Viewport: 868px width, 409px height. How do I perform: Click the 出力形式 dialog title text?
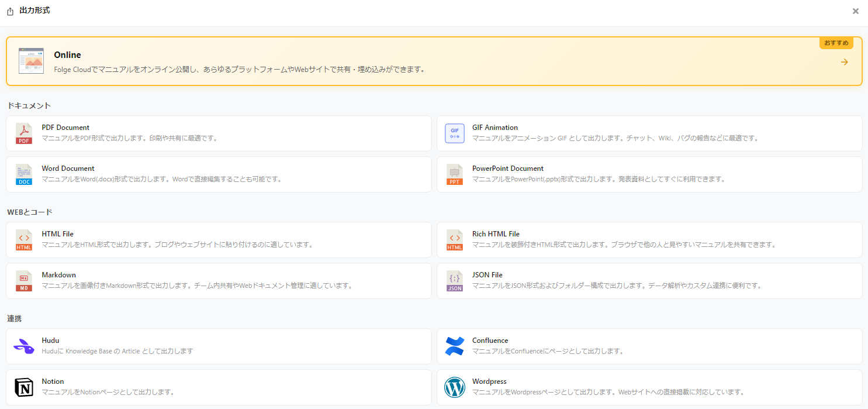pos(34,11)
